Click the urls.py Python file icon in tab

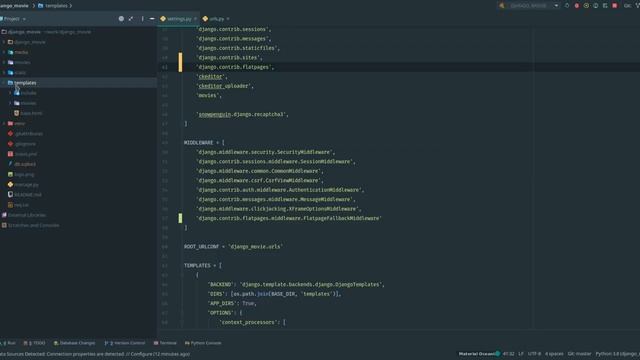[205, 19]
